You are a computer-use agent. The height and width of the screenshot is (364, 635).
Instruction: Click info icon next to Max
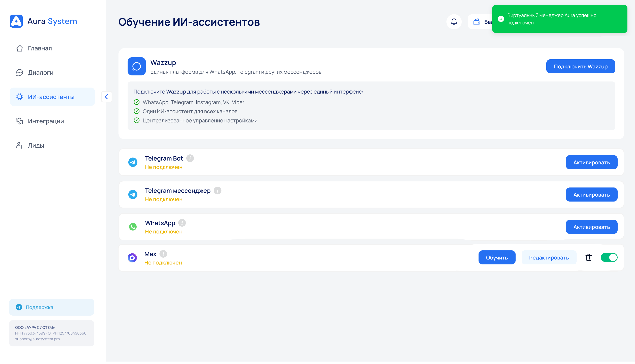(163, 254)
